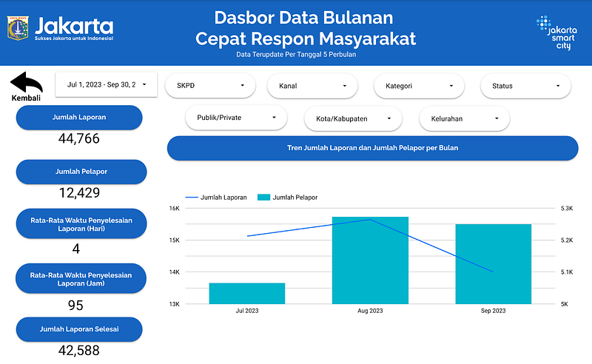Select Rata-Rata Waktu Penyelesaian Laporan (Jam) button
592x364 pixels.
tap(81, 279)
